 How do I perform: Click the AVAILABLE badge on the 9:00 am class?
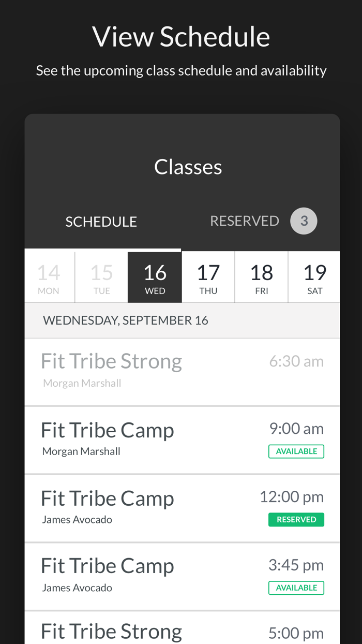(x=296, y=451)
